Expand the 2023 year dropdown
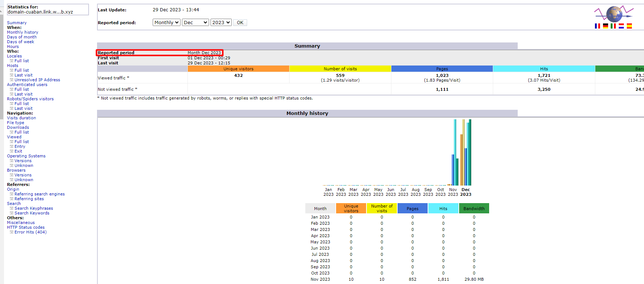Screen dimensions: 644x284 click(x=221, y=22)
